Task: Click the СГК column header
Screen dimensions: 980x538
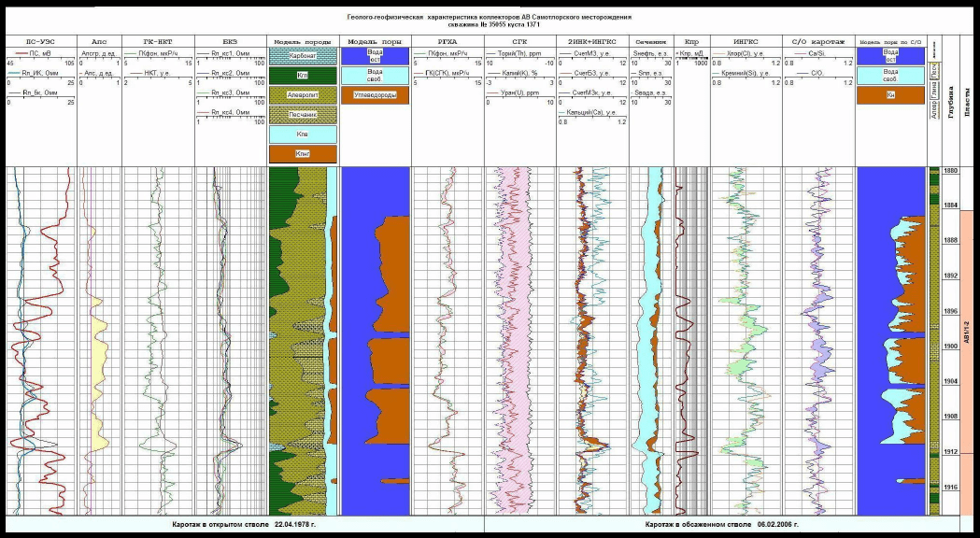Action: coord(520,42)
